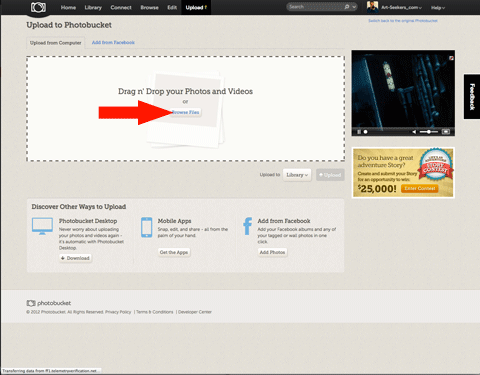480x375 pixels.
Task: Mute the video speaker icon
Action: point(414,132)
